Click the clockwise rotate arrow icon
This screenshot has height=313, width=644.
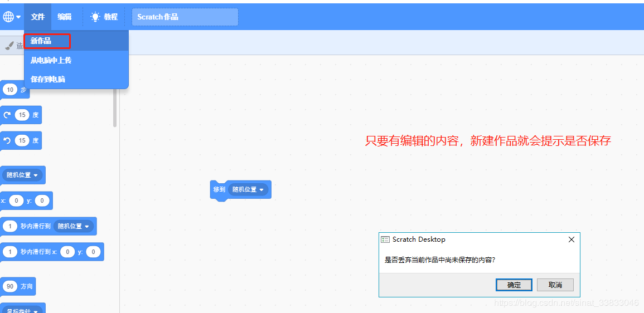tap(7, 115)
